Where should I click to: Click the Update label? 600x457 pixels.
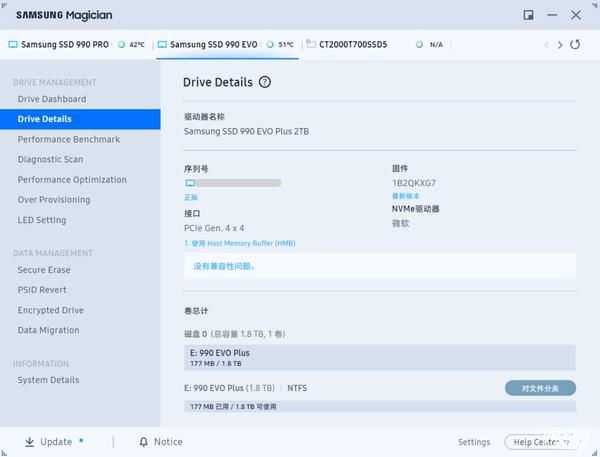(56, 442)
